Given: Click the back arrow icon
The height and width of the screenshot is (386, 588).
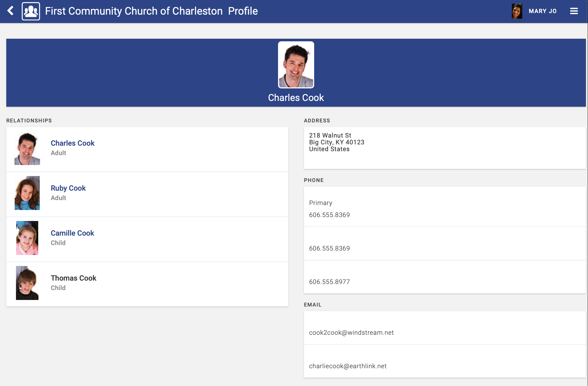Looking at the screenshot, I should [10, 11].
